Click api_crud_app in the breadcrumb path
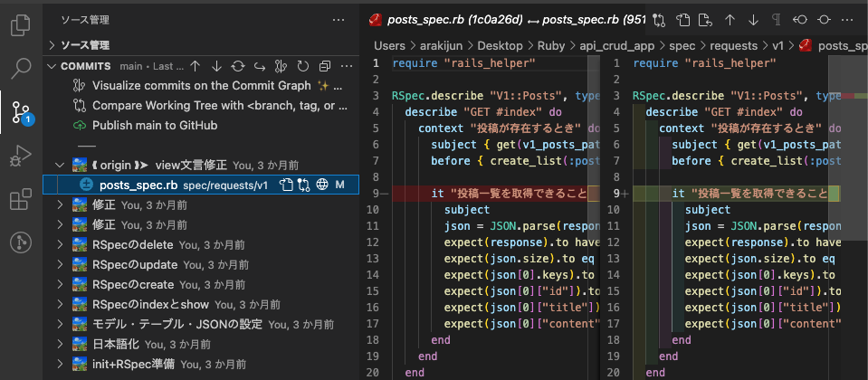 click(615, 45)
